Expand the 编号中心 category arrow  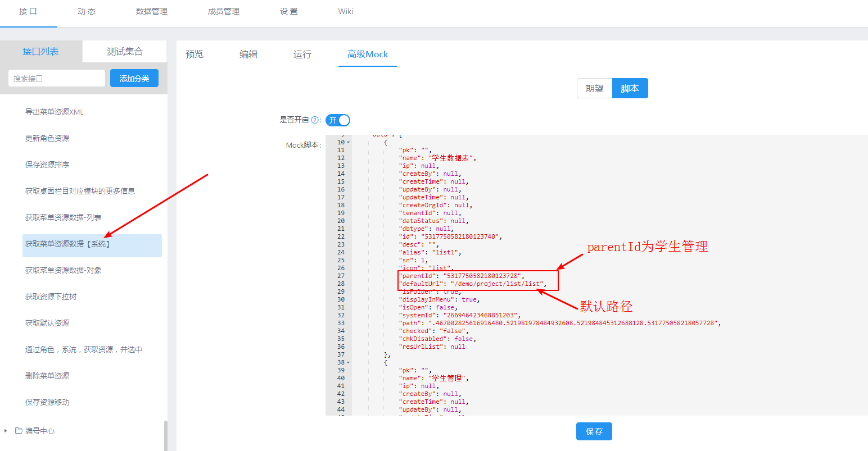tap(6, 431)
